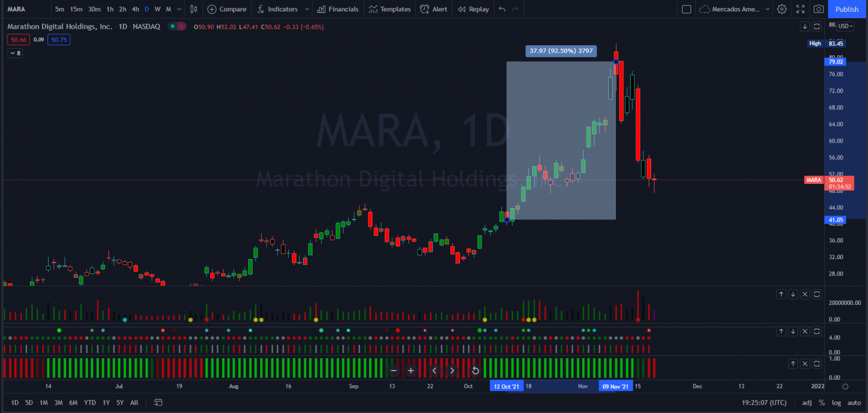Open the USD currency dropdown

click(846, 26)
